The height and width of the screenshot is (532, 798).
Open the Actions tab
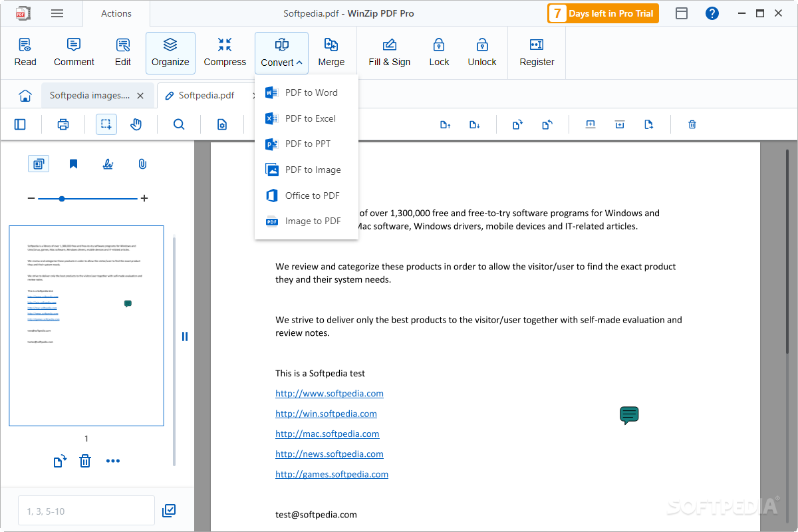[116, 13]
